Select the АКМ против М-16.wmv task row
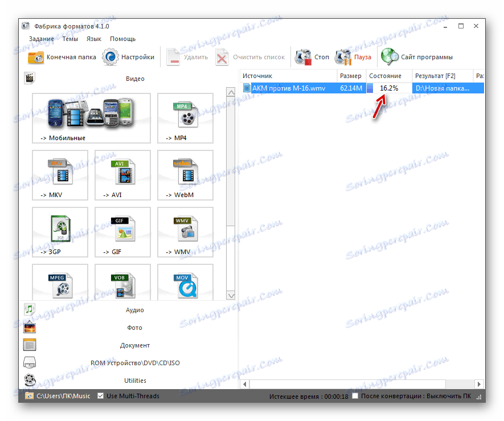 point(362,88)
